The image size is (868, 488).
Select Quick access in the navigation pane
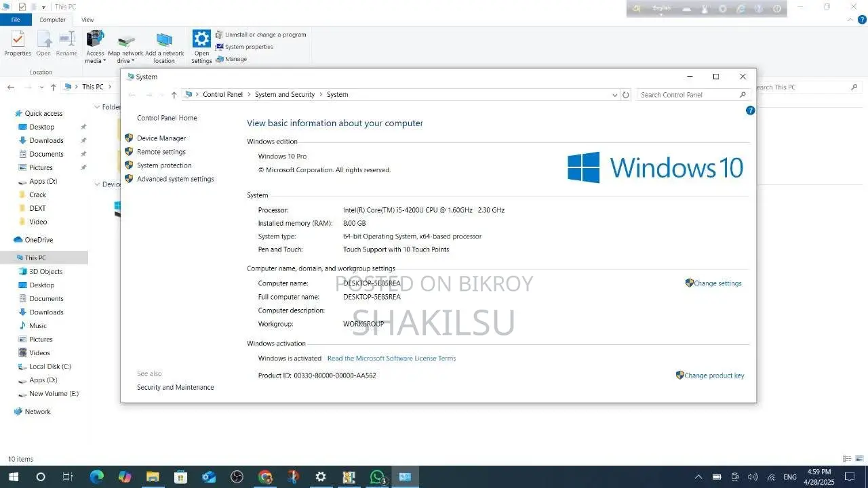(43, 113)
